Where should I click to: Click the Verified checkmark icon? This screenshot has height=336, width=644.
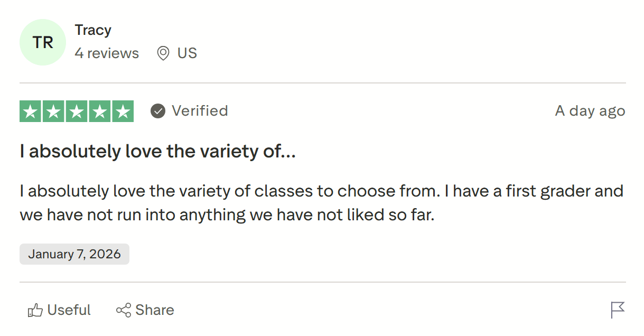click(x=157, y=111)
